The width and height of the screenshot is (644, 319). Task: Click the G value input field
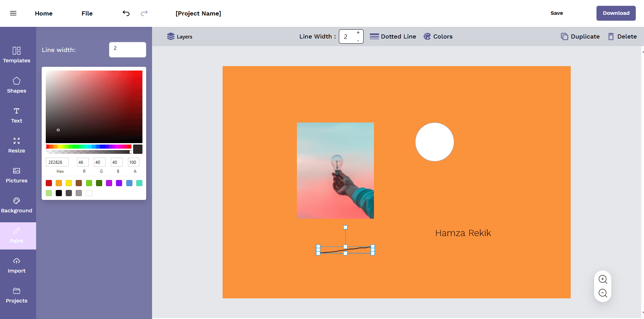[x=100, y=162]
